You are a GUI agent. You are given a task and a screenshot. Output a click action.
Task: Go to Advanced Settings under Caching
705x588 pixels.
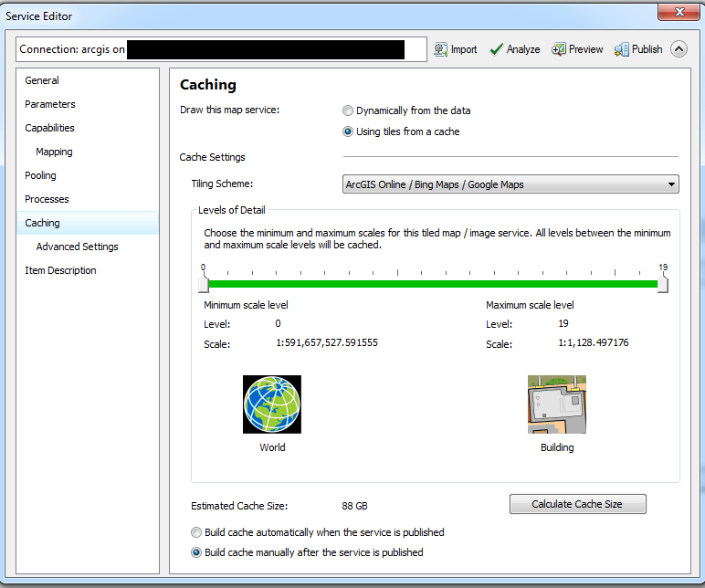pyautogui.click(x=77, y=247)
